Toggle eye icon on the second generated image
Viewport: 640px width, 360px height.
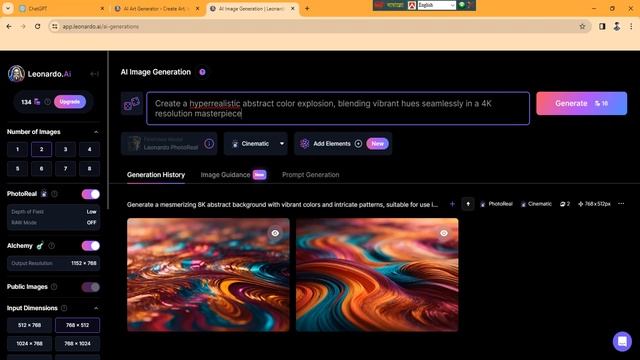pyautogui.click(x=444, y=233)
